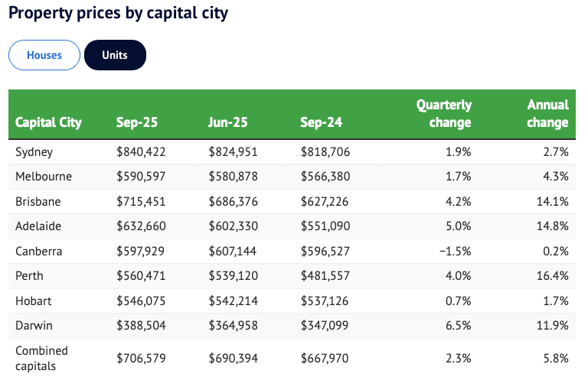
Task: Click the Jun-25 column header
Action: point(228,122)
